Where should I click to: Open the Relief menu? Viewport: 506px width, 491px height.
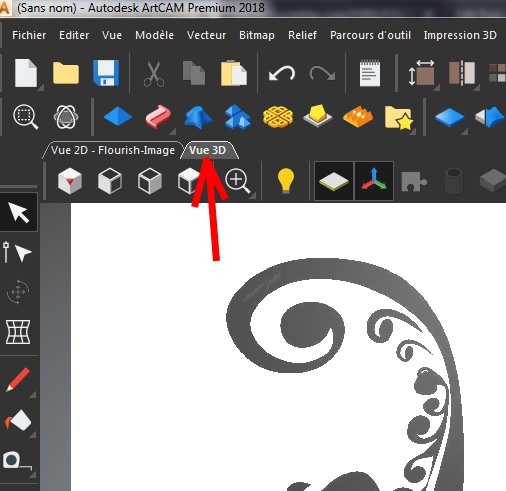click(302, 35)
